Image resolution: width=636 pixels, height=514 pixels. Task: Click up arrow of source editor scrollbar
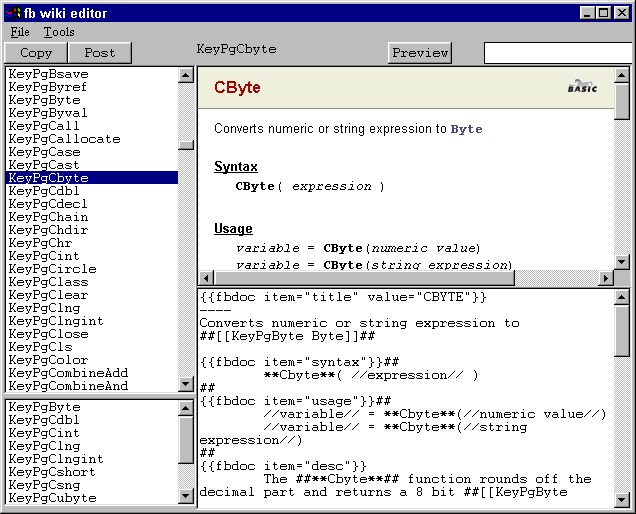(622, 297)
